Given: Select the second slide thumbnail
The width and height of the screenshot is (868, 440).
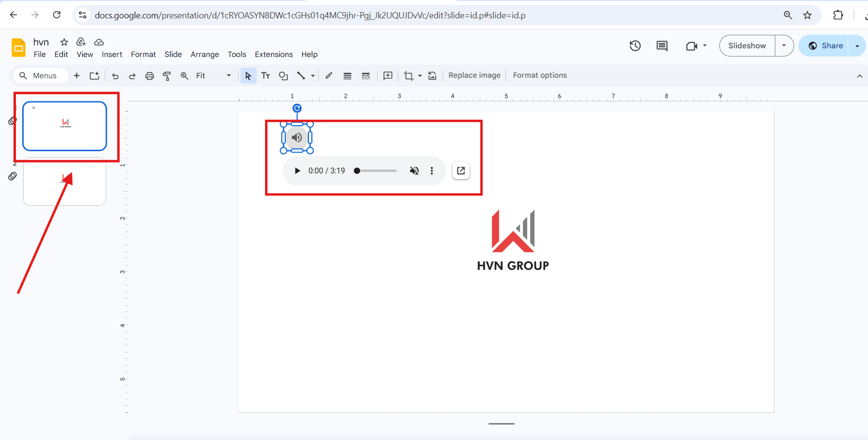Looking at the screenshot, I should 65,183.
